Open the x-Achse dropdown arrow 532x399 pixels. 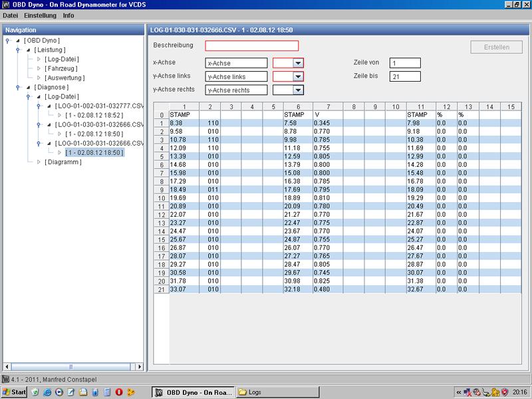pyautogui.click(x=298, y=63)
